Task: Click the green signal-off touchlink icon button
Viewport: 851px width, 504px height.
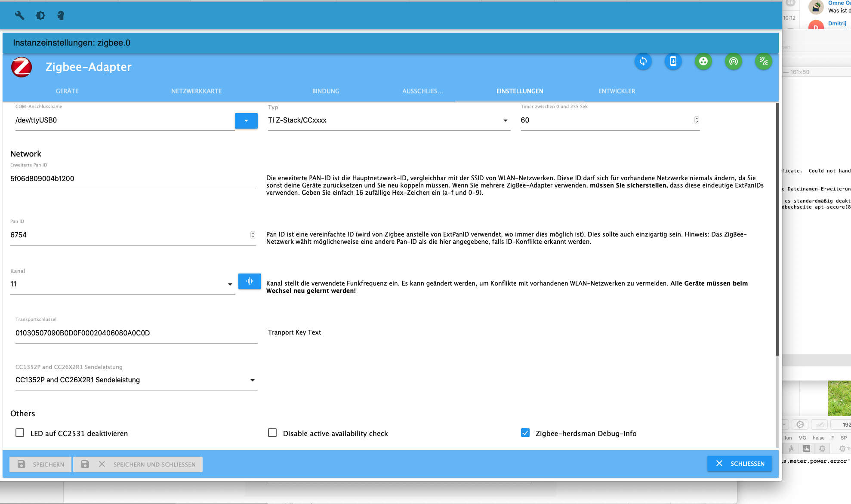Action: pos(764,61)
